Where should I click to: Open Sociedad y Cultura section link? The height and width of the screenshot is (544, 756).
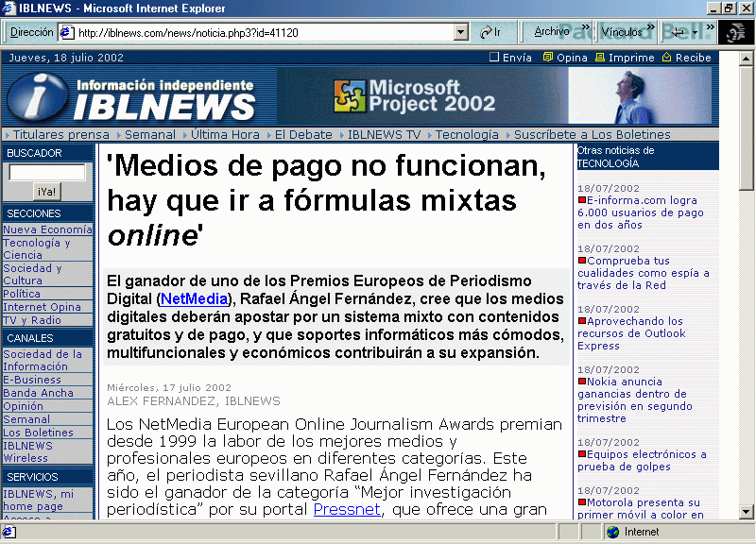[32, 274]
